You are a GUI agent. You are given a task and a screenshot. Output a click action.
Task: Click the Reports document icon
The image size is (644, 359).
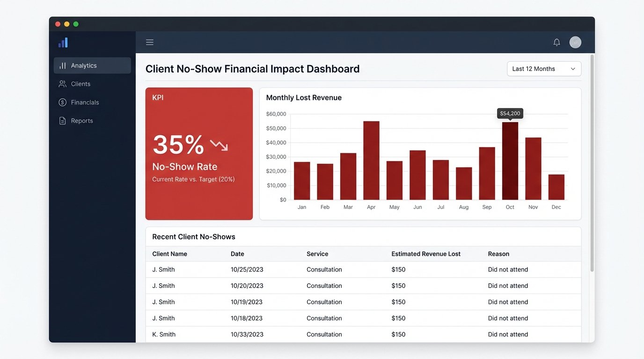(62, 120)
